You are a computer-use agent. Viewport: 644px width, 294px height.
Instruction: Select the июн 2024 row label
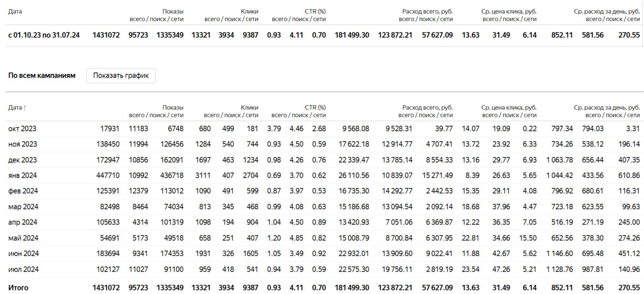(x=23, y=253)
